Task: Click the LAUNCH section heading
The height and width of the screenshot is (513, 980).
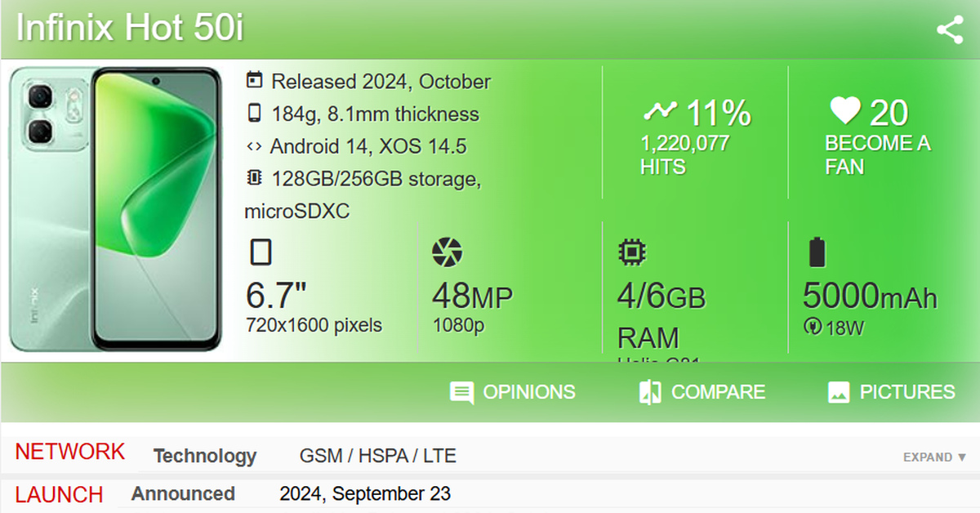Action: (x=59, y=495)
